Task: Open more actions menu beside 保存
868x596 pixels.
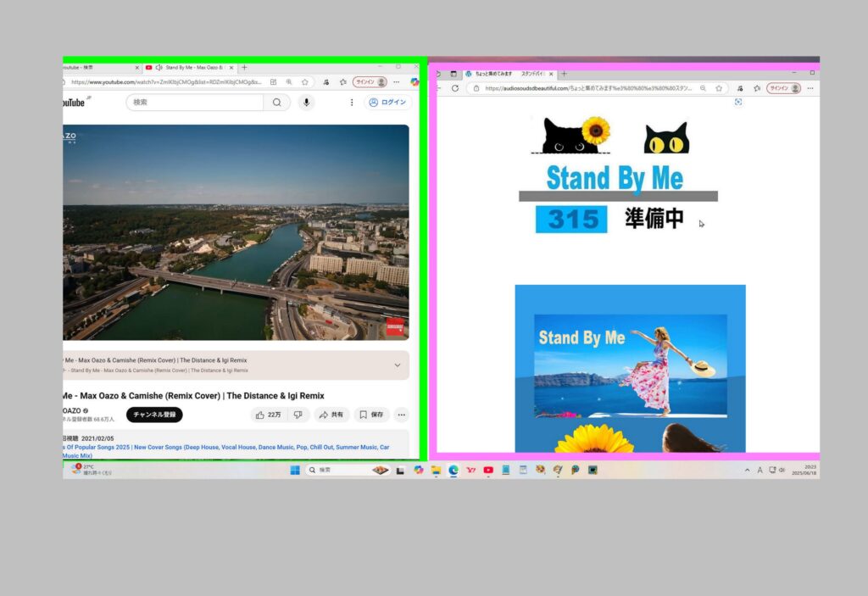Action: (x=401, y=415)
